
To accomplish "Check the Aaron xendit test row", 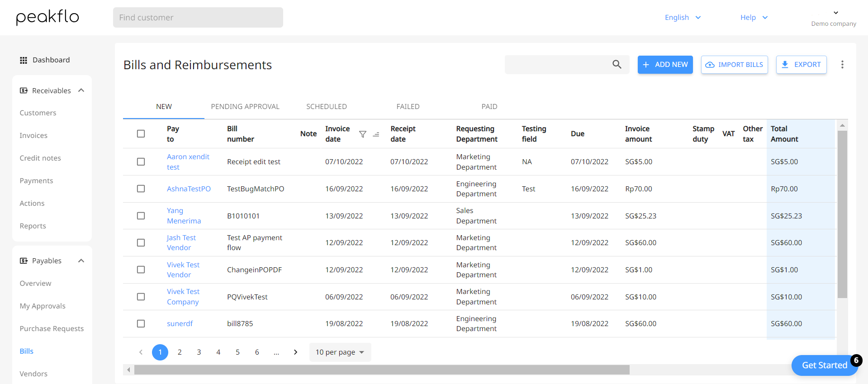I will pos(141,162).
